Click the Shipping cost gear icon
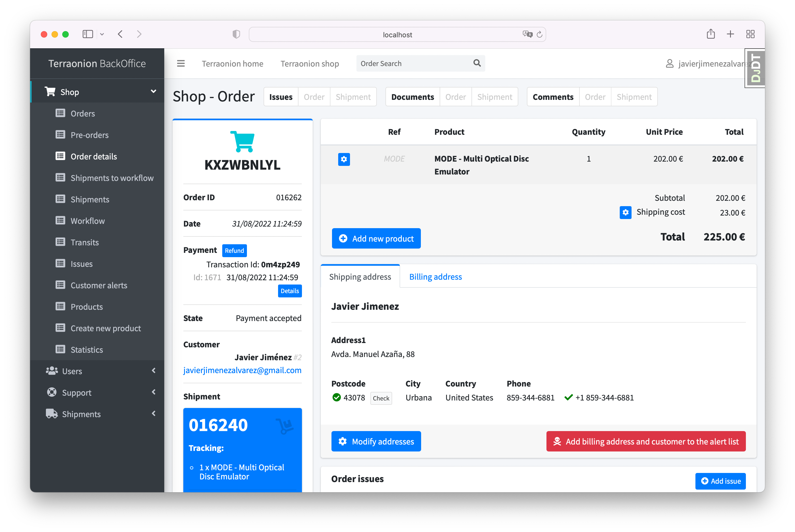The image size is (795, 532). [625, 212]
